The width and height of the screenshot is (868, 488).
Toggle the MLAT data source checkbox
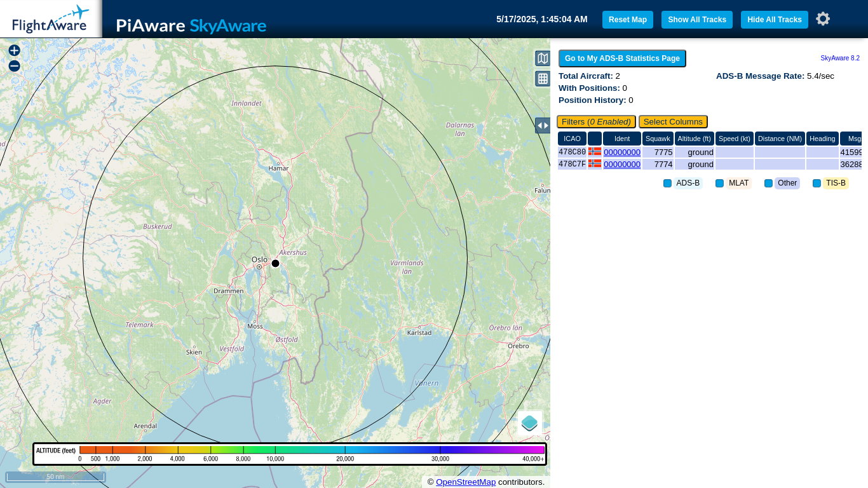pos(719,183)
